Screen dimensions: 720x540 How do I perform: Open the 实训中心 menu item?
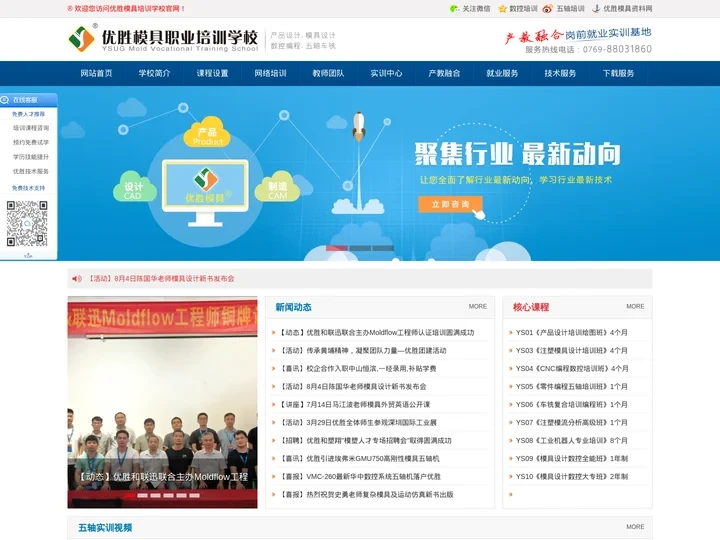point(386,73)
